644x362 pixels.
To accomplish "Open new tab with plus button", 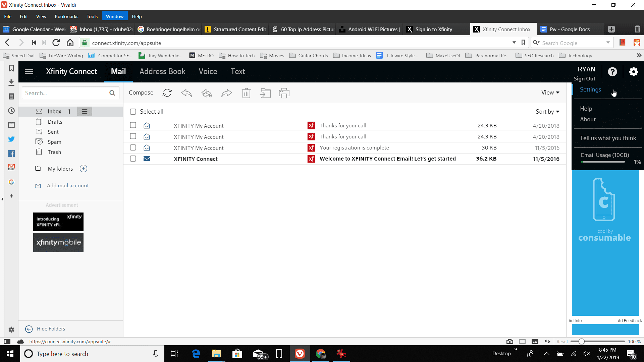I will tap(611, 29).
